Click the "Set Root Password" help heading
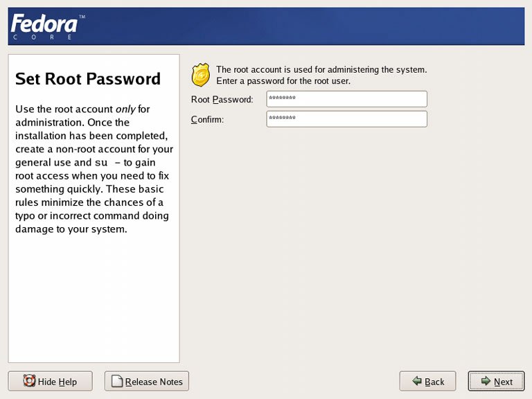Viewport: 532px width, 399px height. click(88, 78)
